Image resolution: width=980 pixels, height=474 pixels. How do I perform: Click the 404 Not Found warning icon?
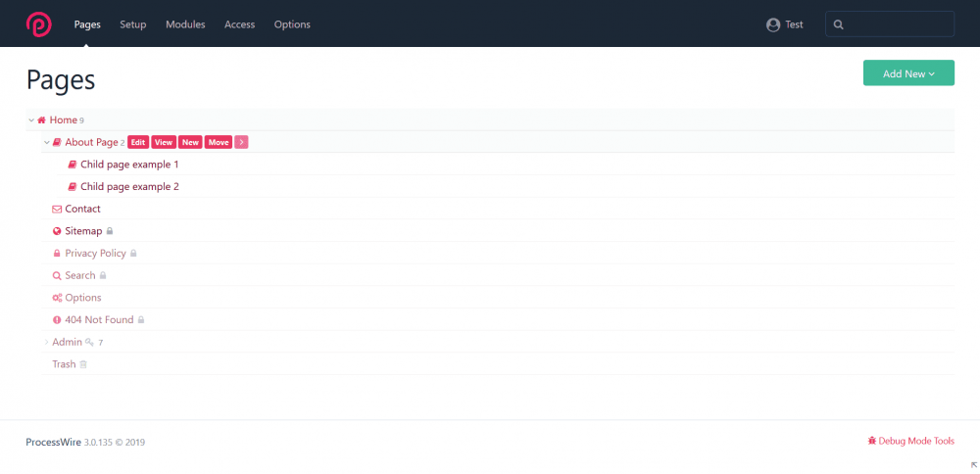point(57,320)
